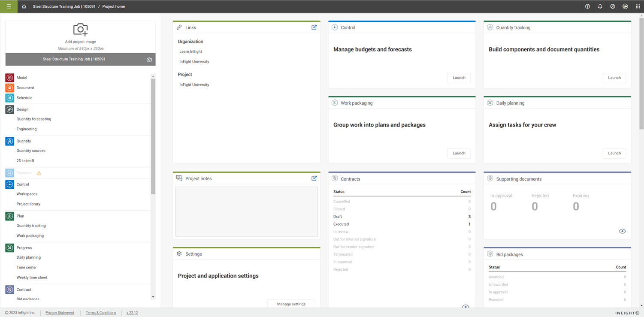
Task: Open InEight University link under Project
Action: pos(194,85)
